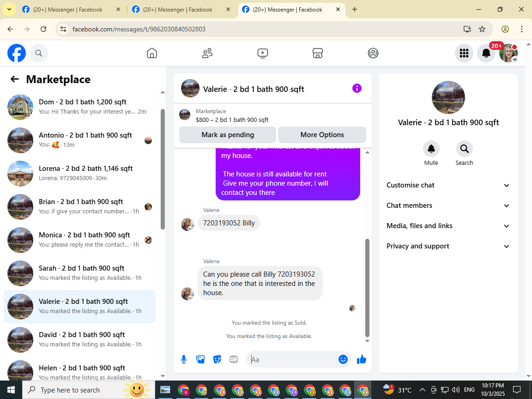The height and width of the screenshot is (399, 532).
Task: Open the Windows notification center icon
Action: (x=517, y=390)
